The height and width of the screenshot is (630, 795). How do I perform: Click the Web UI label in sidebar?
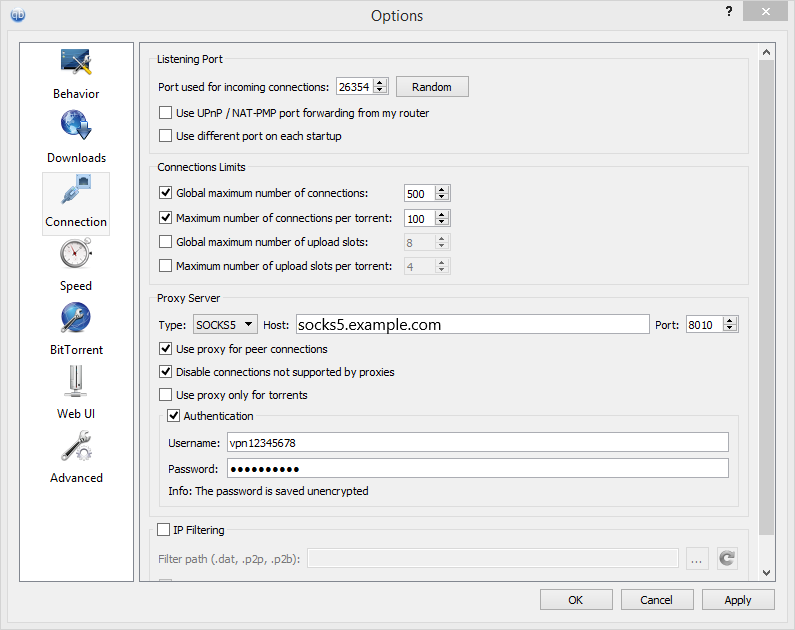pyautogui.click(x=76, y=414)
